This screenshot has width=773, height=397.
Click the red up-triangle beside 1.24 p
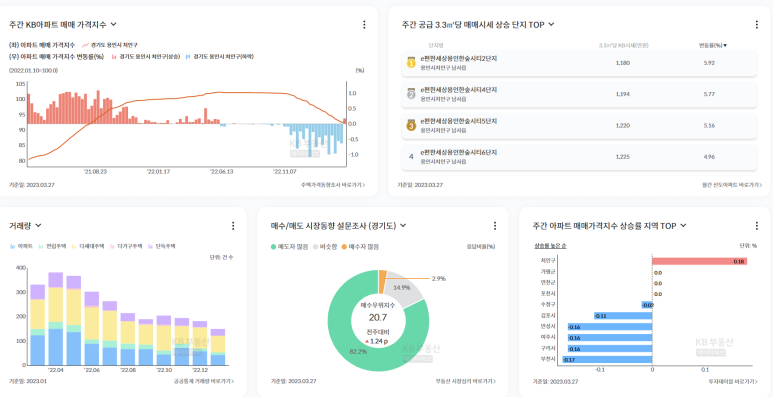pyautogui.click(x=367, y=341)
